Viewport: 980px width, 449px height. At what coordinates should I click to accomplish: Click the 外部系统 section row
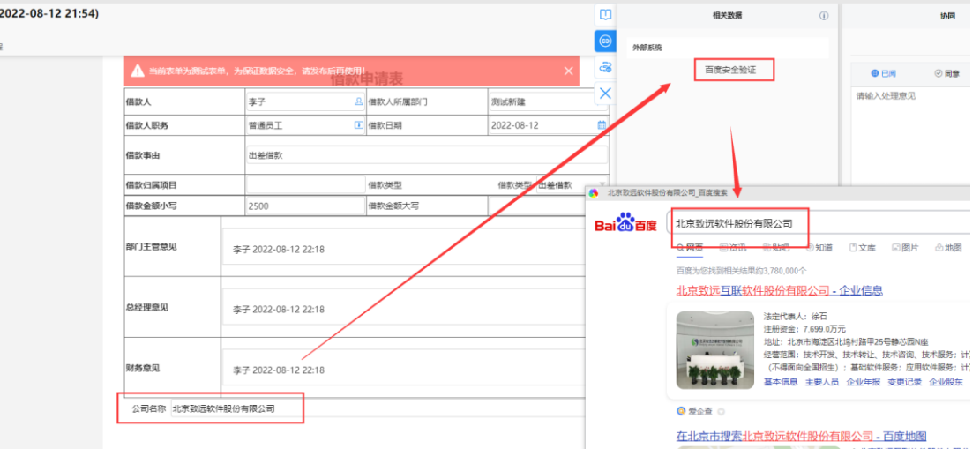728,48
